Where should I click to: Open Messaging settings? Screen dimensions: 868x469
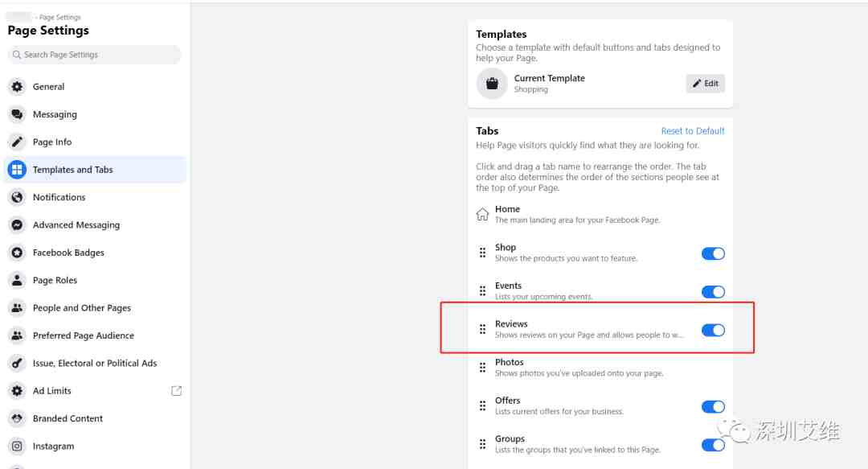click(95, 114)
